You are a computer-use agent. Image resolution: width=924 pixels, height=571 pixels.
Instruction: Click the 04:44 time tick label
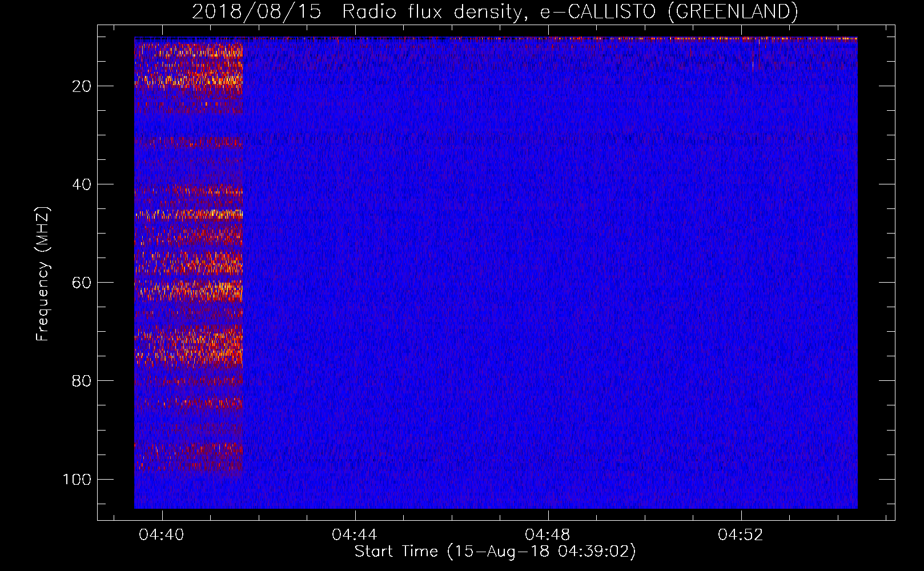coord(355,535)
